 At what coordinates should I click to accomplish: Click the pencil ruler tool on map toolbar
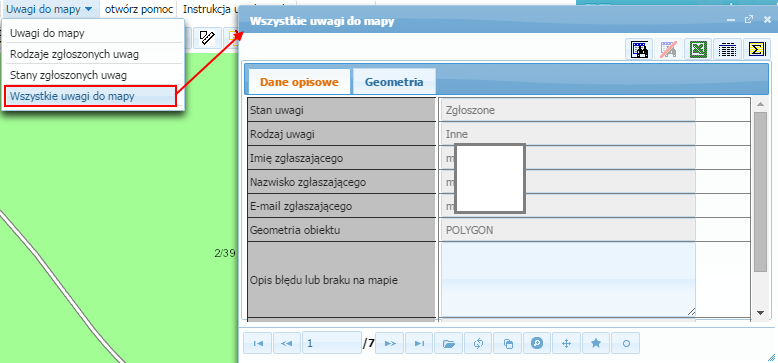click(x=207, y=37)
